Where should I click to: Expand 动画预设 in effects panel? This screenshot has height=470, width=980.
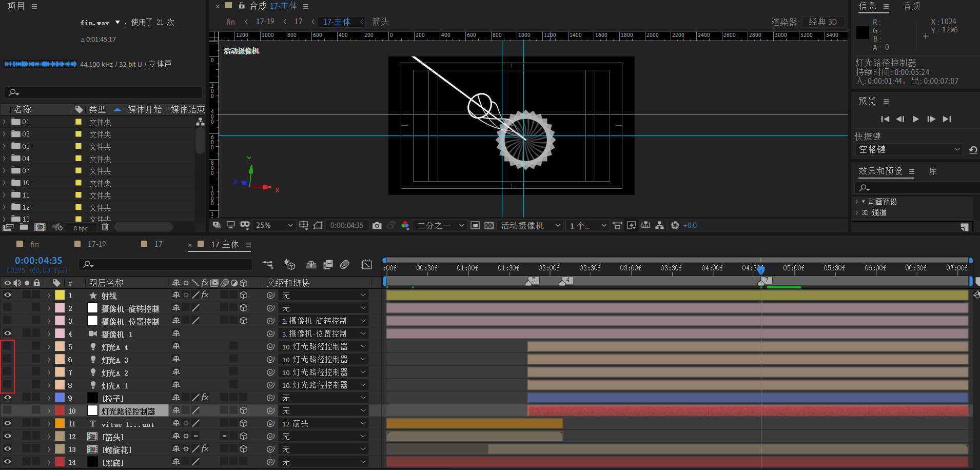click(x=857, y=202)
